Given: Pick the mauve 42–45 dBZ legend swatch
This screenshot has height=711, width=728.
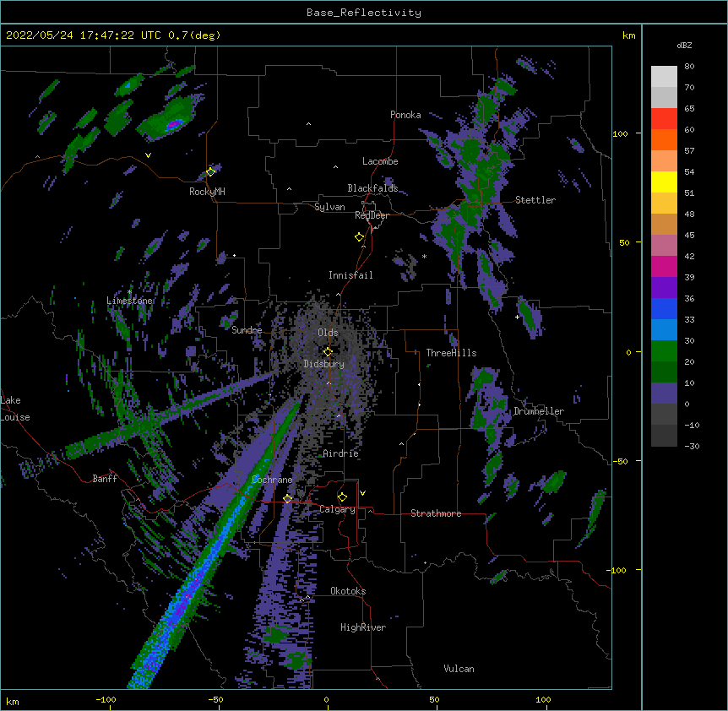Looking at the screenshot, I should 664,246.
